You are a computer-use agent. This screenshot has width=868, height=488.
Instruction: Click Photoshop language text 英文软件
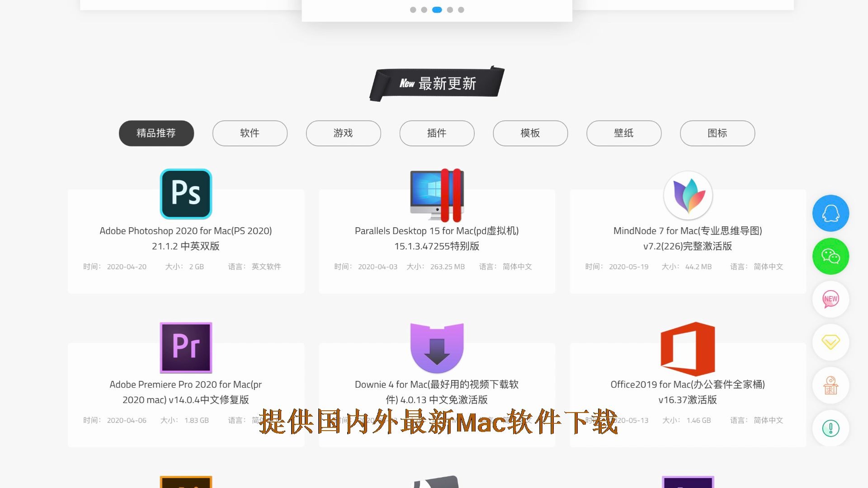point(266,267)
